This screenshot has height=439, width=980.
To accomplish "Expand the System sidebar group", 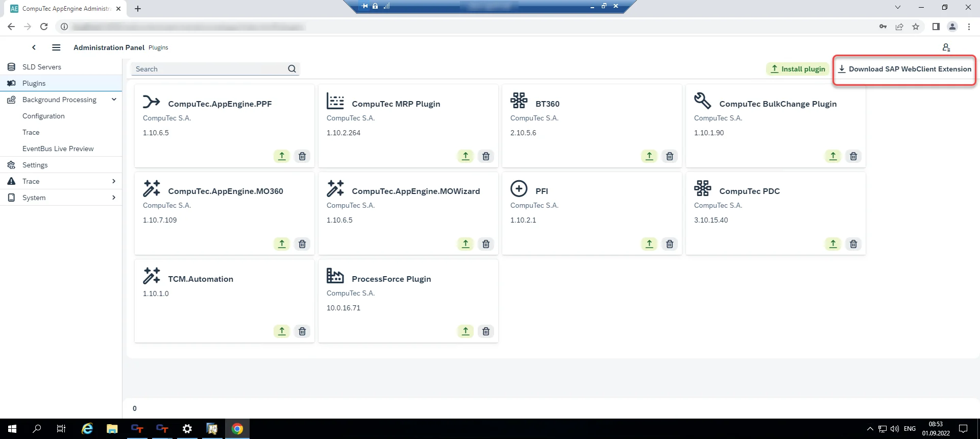I will (x=114, y=198).
